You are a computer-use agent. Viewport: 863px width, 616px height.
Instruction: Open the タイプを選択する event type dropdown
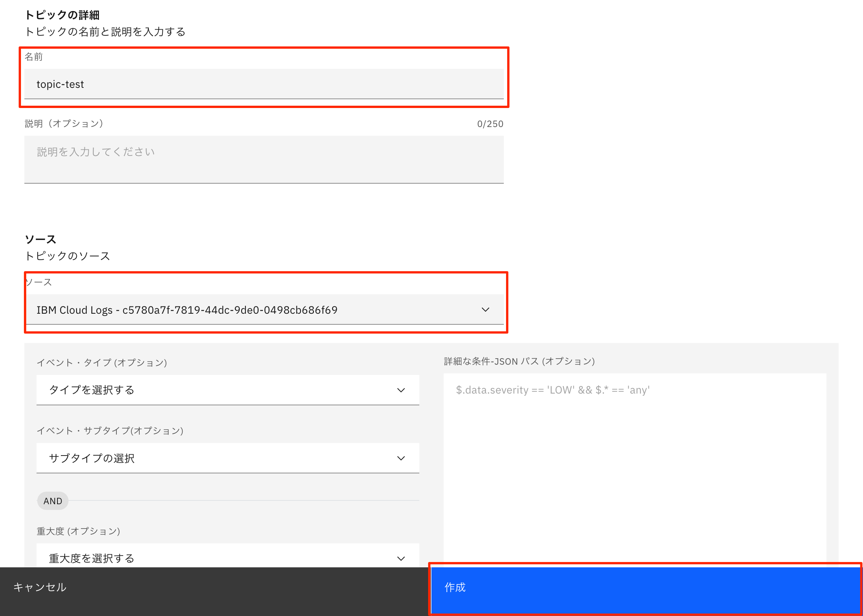click(227, 390)
